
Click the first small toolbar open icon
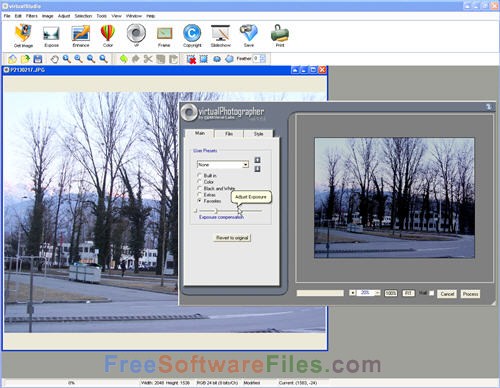pyautogui.click(x=13, y=59)
